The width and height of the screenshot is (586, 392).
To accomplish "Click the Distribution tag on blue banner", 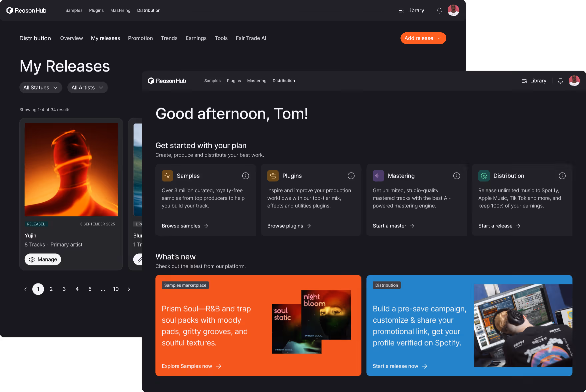I will [387, 285].
